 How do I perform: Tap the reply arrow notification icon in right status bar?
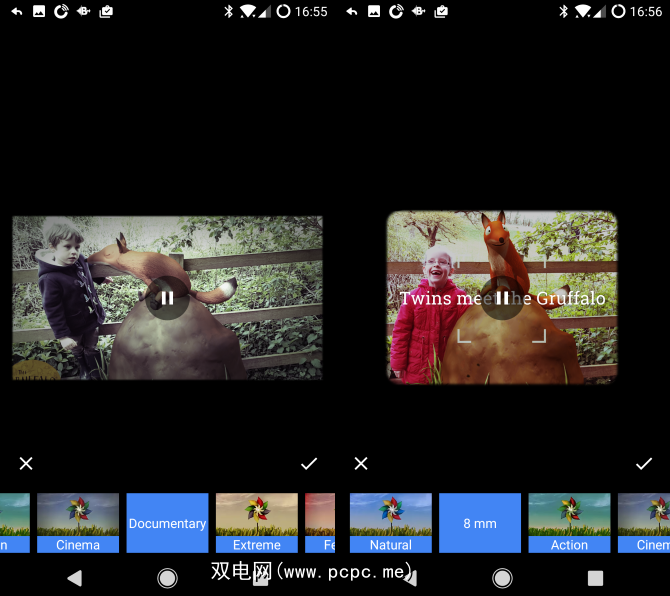352,12
